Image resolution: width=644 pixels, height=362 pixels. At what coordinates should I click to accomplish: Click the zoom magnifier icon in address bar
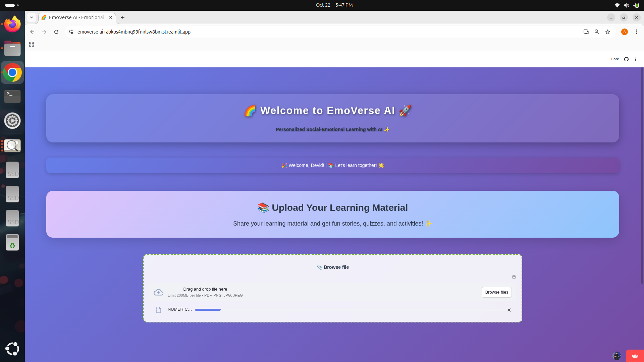point(597,32)
